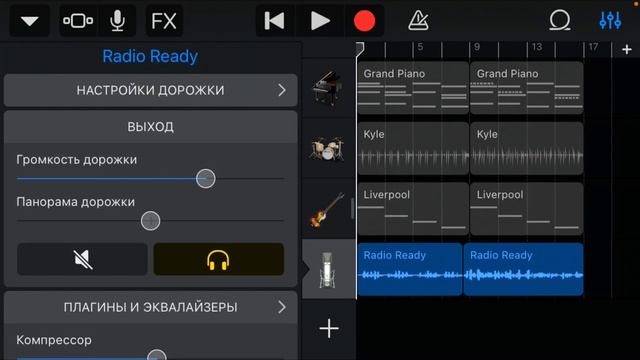
Task: Select first Grand Piano region
Action: [x=413, y=88]
